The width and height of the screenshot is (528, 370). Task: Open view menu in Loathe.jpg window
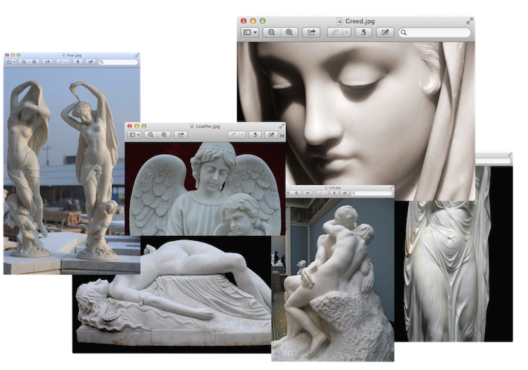134,135
